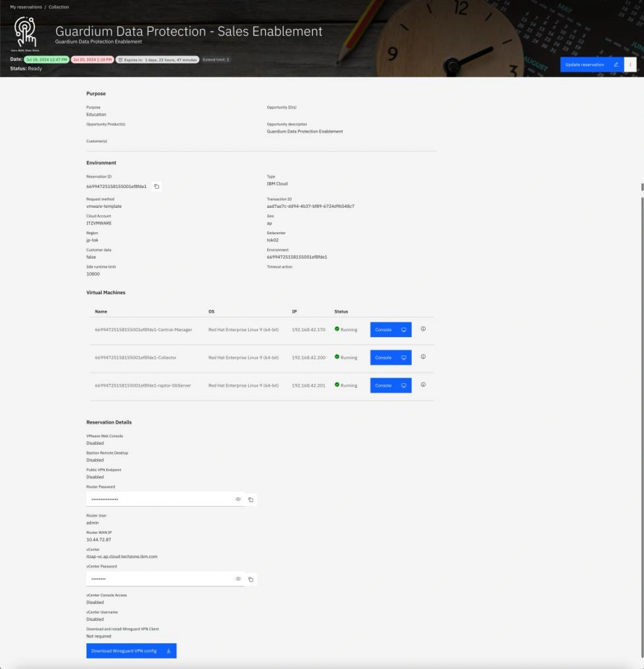The image size is (644, 669).
Task: Copy the Router Password
Action: [251, 499]
